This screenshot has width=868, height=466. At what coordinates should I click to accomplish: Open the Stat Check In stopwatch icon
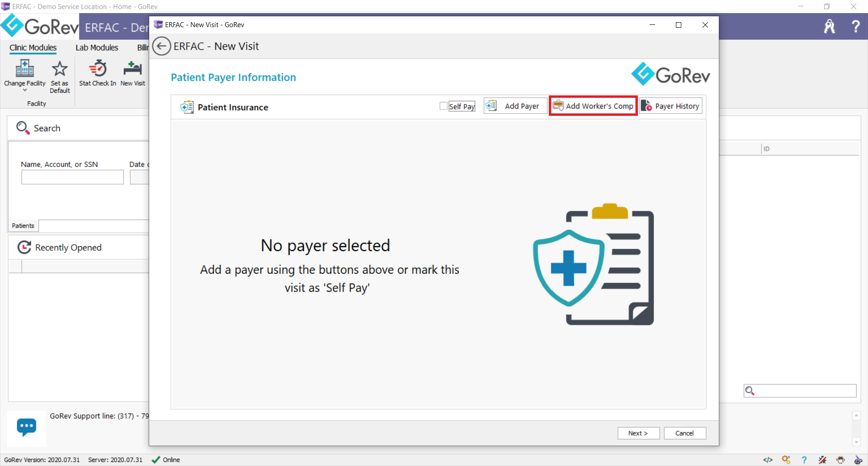98,68
